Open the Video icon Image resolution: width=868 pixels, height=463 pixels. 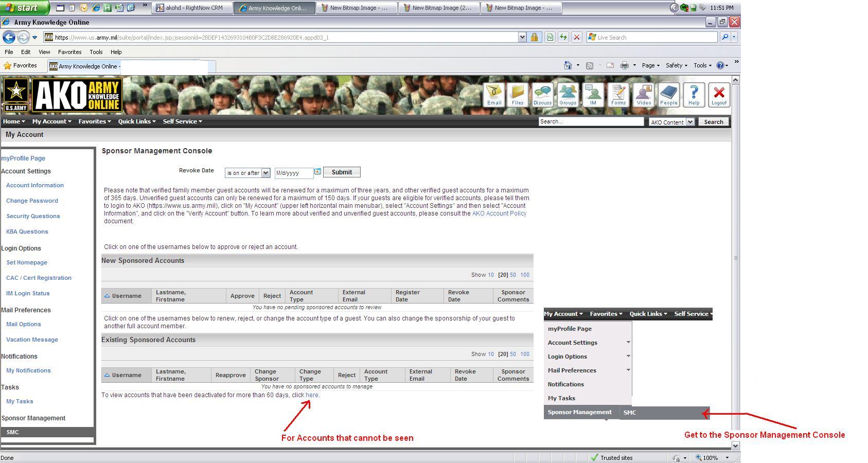643,95
